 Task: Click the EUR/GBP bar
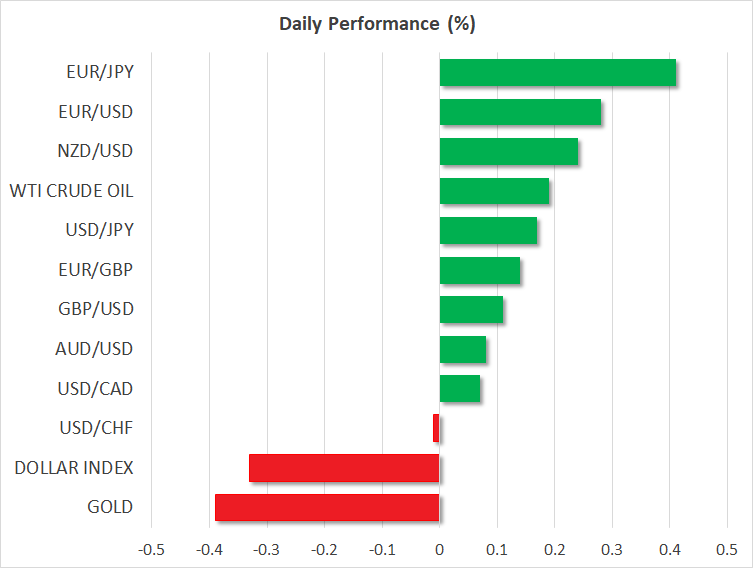479,270
